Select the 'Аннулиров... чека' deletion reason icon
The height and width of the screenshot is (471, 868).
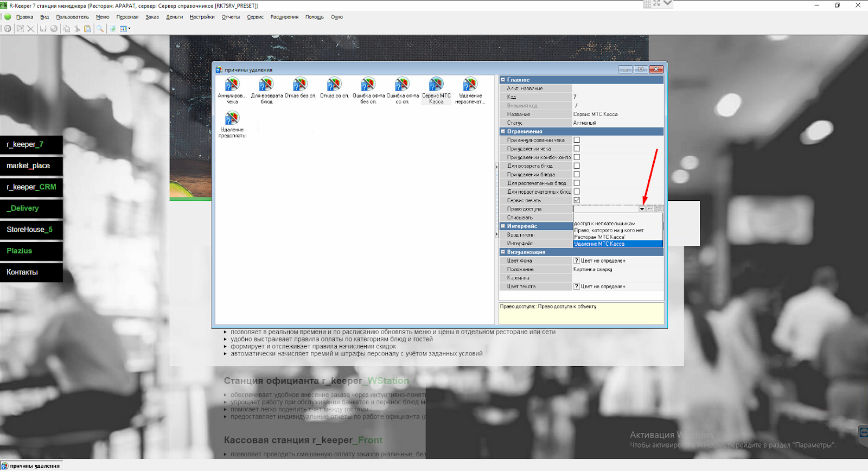tap(232, 91)
